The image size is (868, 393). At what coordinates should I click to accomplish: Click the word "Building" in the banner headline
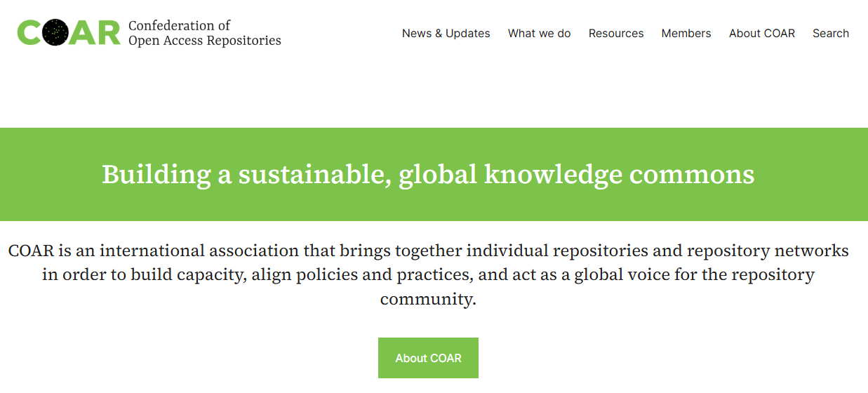pos(156,174)
